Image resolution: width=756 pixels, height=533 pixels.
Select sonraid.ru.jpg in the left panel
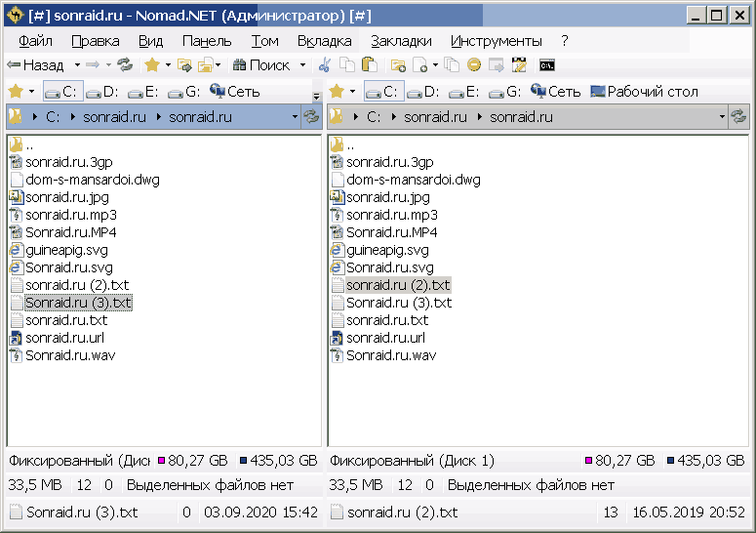[x=67, y=197]
